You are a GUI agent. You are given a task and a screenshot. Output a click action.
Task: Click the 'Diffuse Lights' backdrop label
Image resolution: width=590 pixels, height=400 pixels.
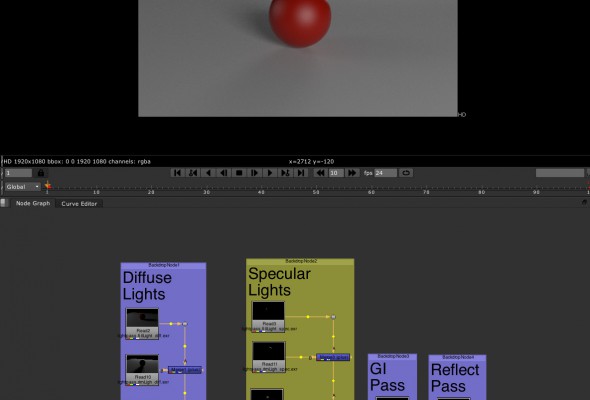[x=147, y=286]
